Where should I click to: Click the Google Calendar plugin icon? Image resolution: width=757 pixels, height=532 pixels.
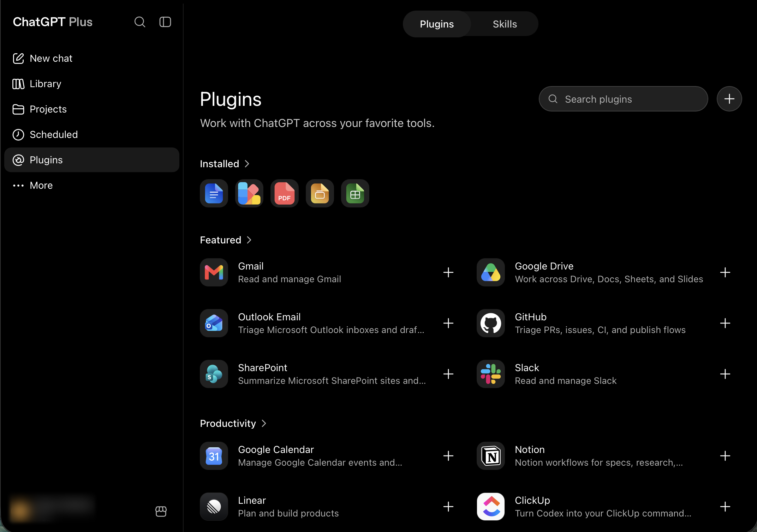tap(214, 456)
